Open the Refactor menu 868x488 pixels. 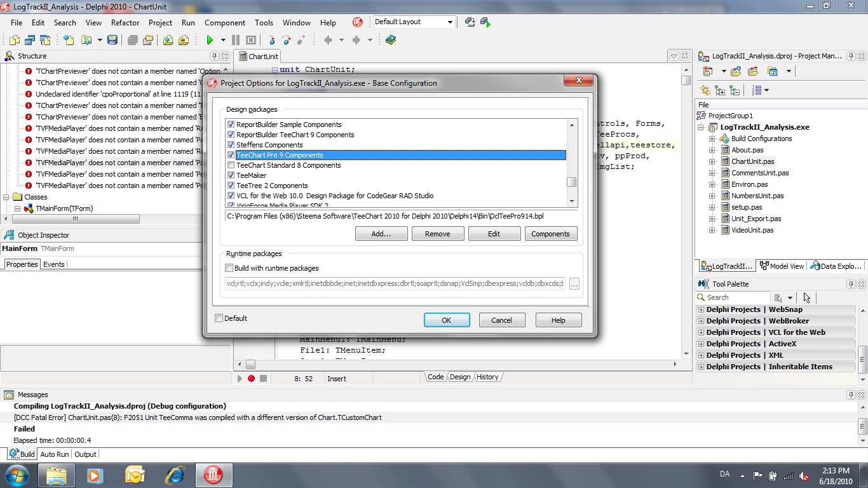[125, 22]
